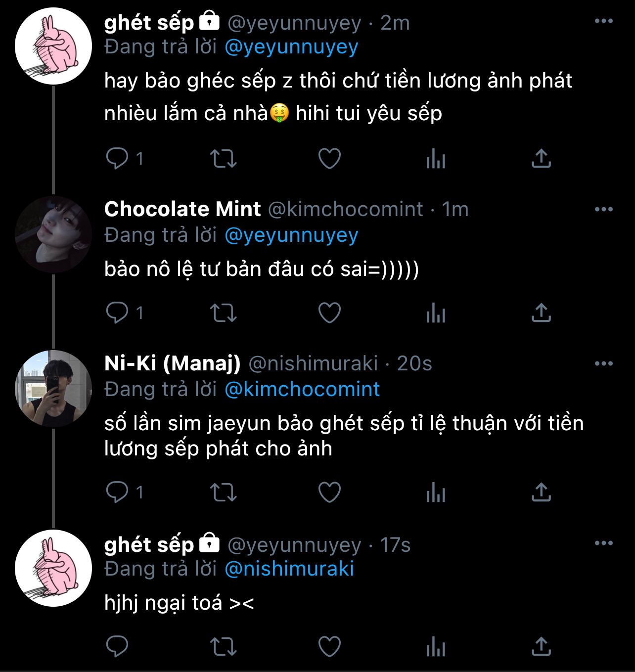Screen dimensions: 635x672
Task: Retweet the last ghét sếp tweet
Action: click(x=224, y=646)
